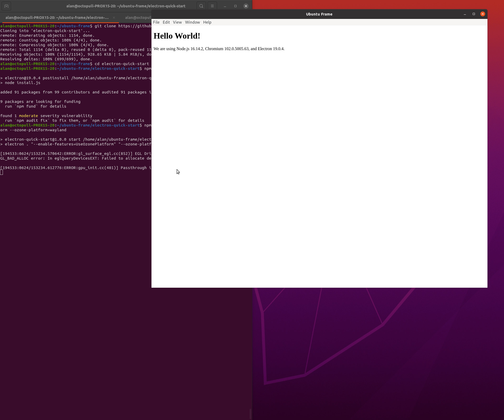Image resolution: width=504 pixels, height=420 pixels.
Task: Close the Ubuntu Frame window
Action: pos(482,14)
